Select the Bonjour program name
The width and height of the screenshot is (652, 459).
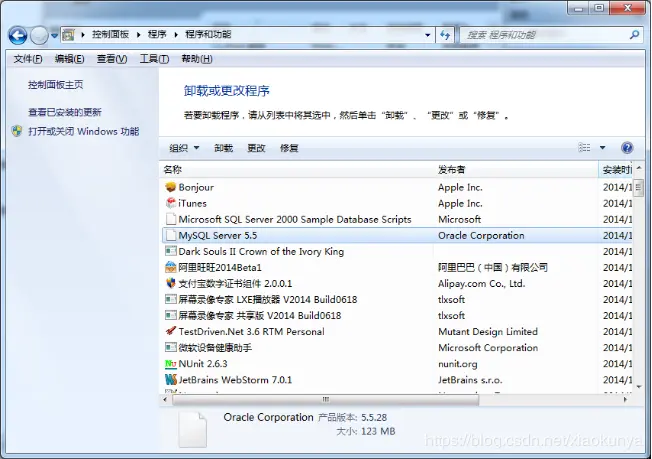(x=196, y=188)
